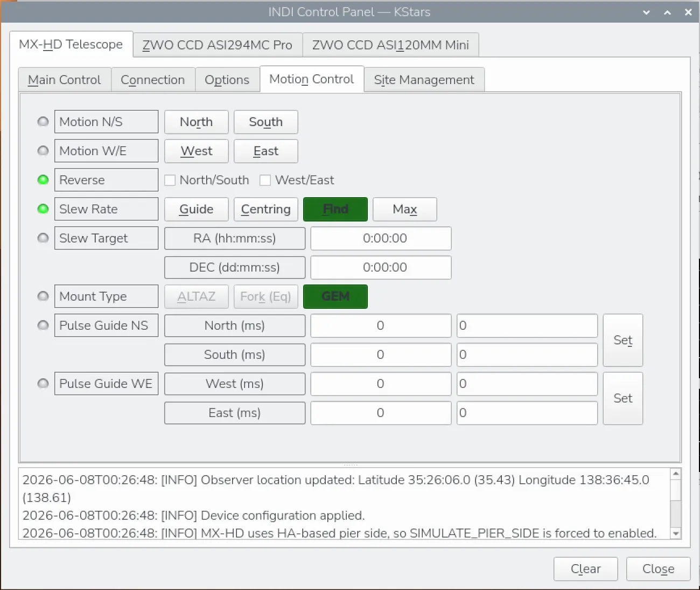The height and width of the screenshot is (590, 700).
Task: Move the mount West
Action: (197, 151)
